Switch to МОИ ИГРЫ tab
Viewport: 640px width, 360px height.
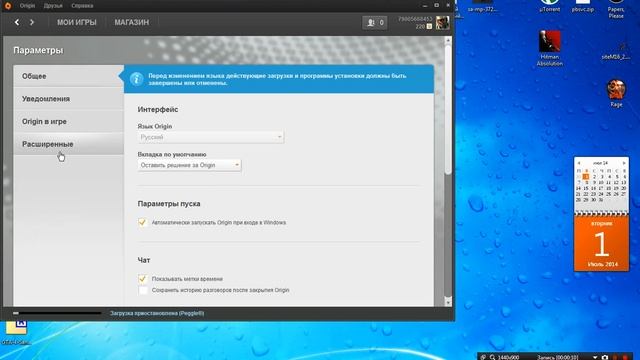[77, 22]
